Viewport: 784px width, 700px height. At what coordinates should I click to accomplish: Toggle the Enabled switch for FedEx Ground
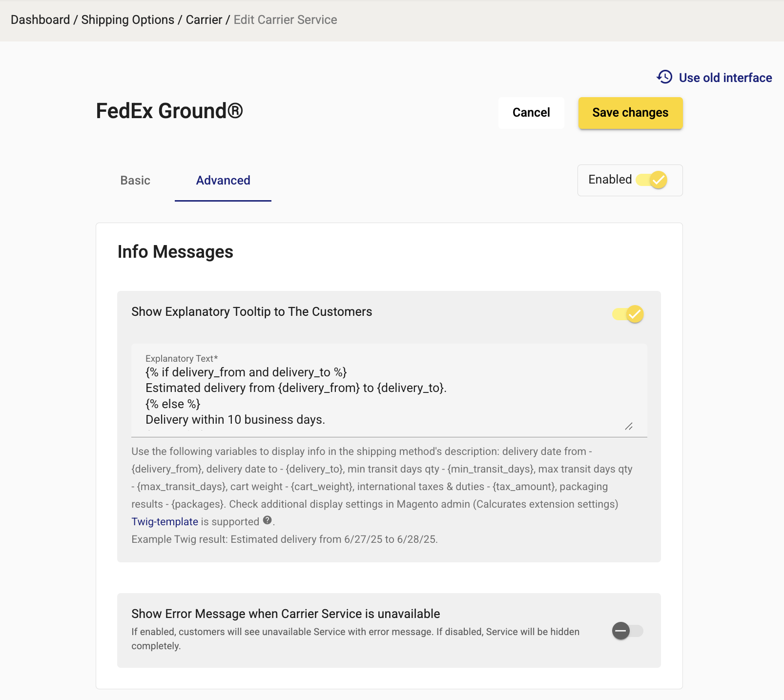click(652, 180)
